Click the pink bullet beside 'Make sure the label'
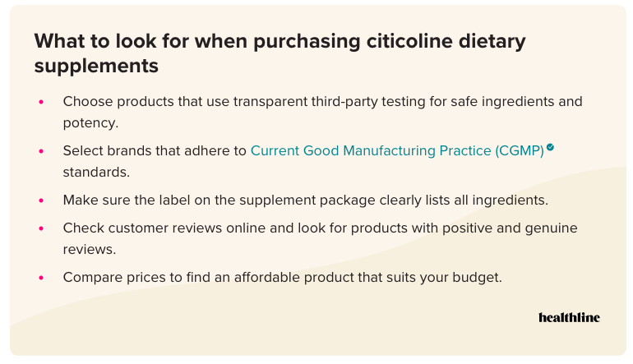This screenshot has height=364, width=633. point(41,200)
